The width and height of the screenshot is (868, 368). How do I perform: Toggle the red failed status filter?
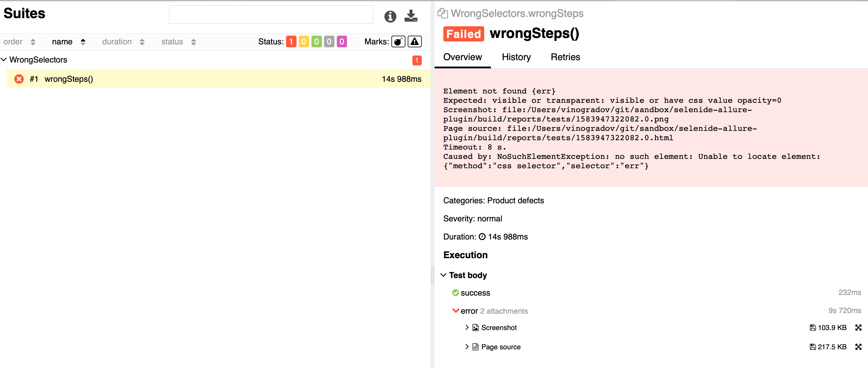[291, 41]
